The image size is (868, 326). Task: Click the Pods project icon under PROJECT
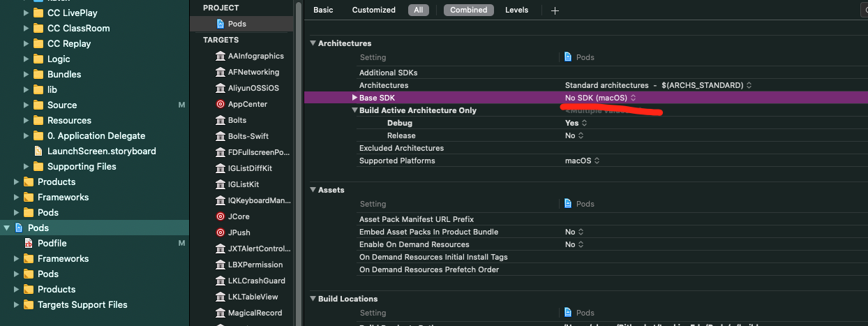click(220, 24)
